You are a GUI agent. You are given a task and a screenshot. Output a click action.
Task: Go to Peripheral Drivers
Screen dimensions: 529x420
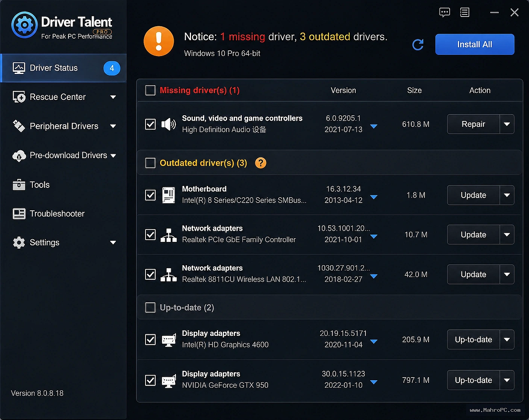coord(64,126)
